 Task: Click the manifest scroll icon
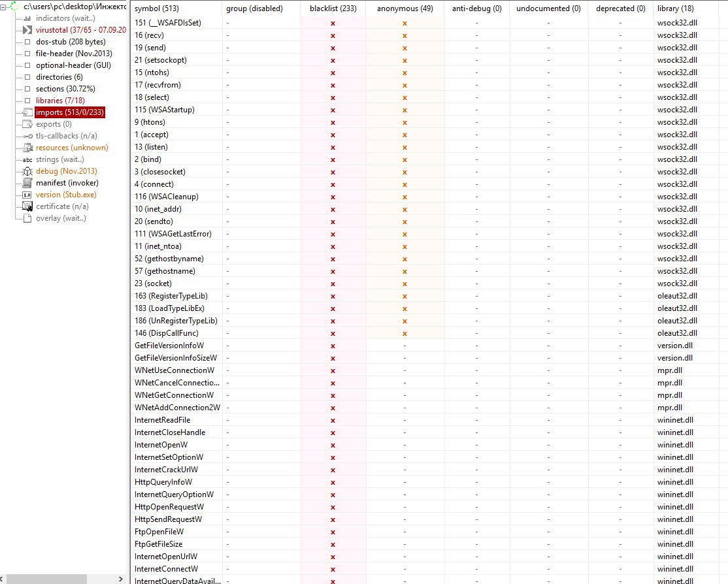click(27, 183)
